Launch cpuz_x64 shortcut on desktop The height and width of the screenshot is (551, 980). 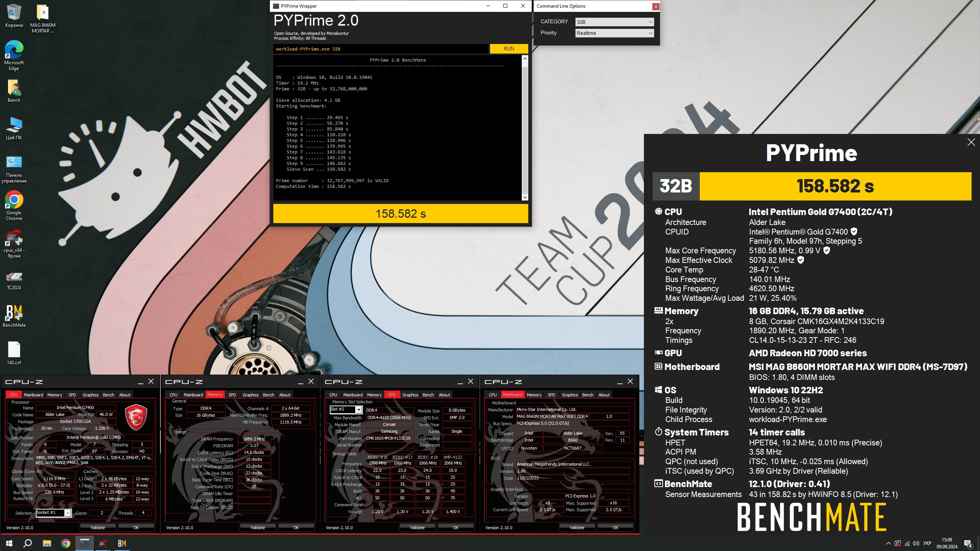point(14,244)
